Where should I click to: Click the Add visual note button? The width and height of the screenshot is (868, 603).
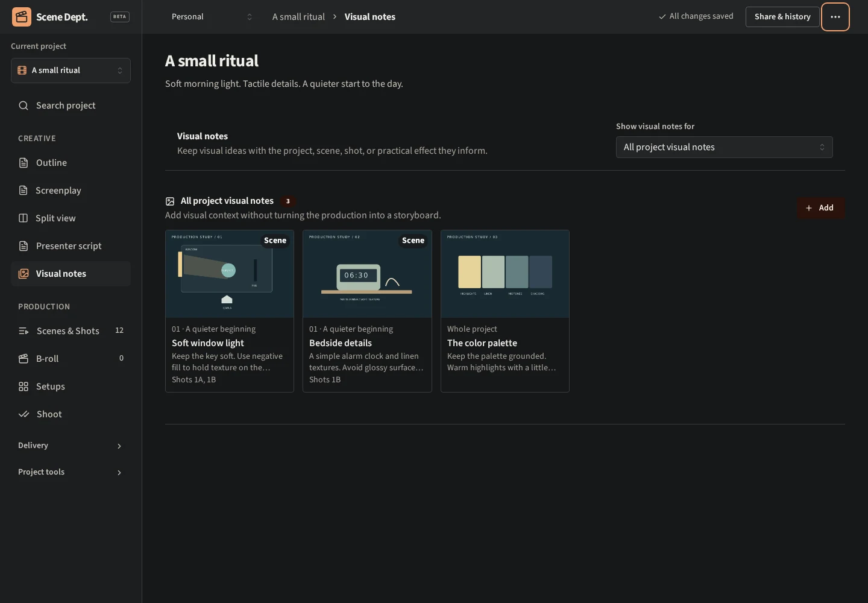[820, 208]
